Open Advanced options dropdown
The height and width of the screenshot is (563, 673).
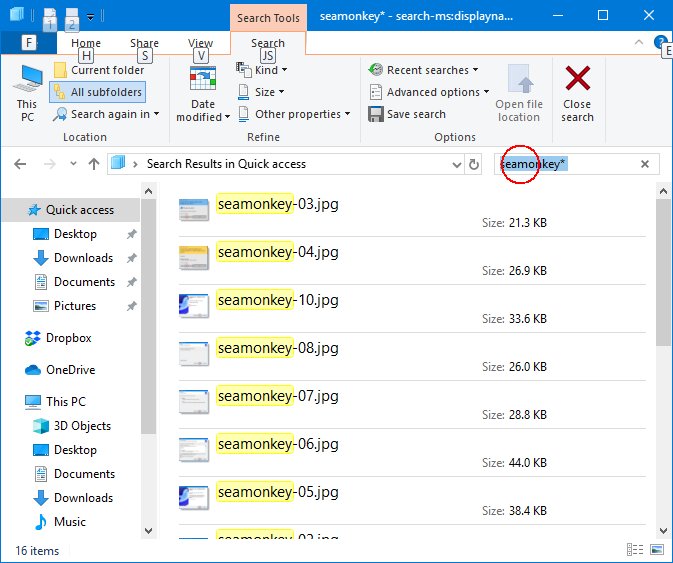coord(429,92)
